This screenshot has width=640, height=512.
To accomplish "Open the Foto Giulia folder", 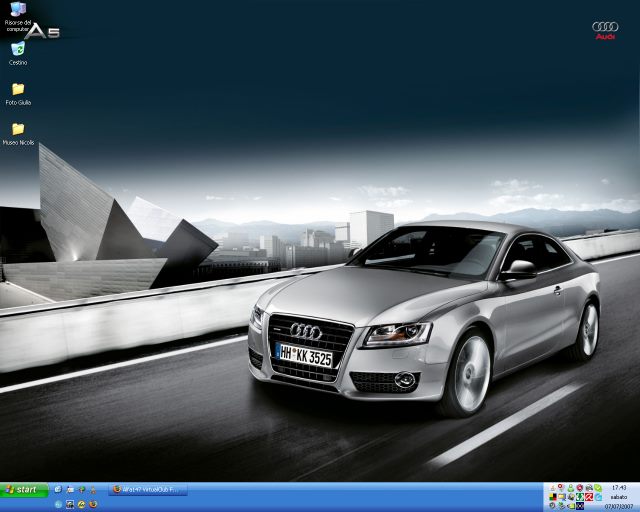I will click(x=18, y=90).
